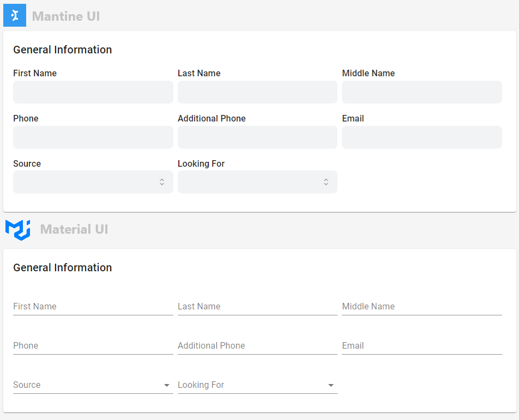Click the Looking For label above Mantine select
Viewport: 519px width, 420px height.
pyautogui.click(x=201, y=164)
